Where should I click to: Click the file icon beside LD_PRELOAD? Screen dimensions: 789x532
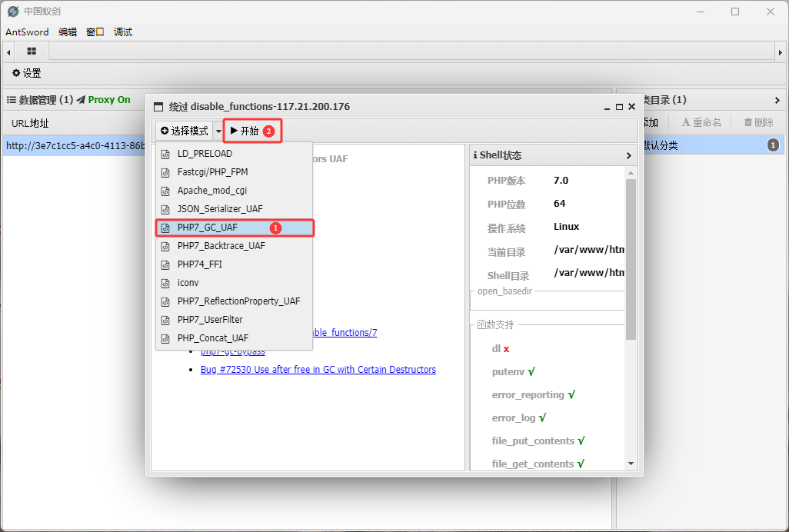[x=165, y=154]
